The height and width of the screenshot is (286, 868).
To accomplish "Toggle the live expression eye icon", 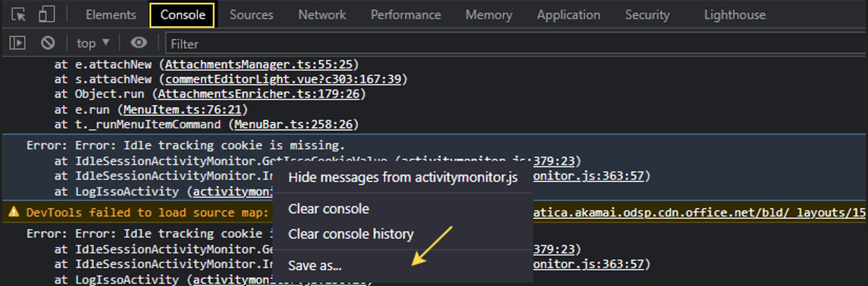I will coord(139,43).
